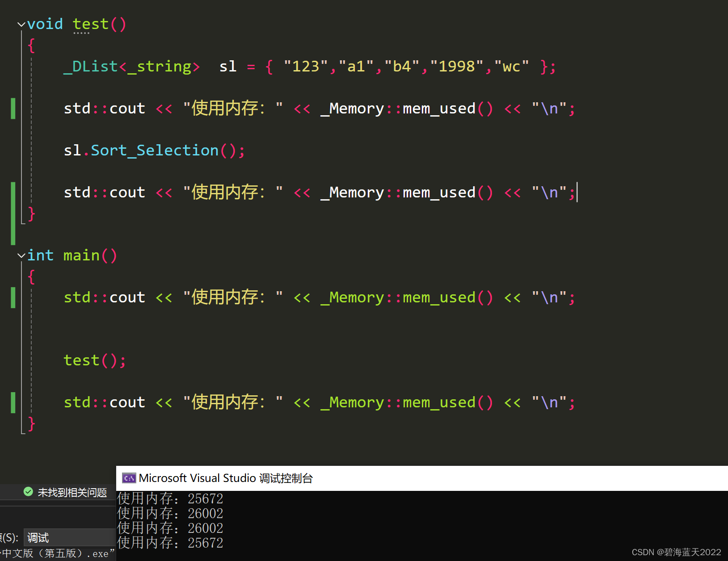The width and height of the screenshot is (728, 561).
Task: Click the last console output line 25672
Action: pos(170,543)
